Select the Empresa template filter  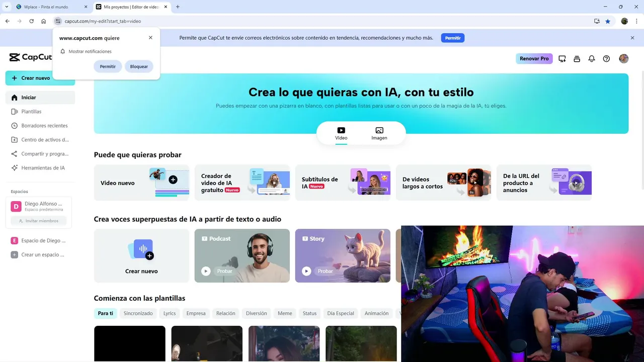196,313
